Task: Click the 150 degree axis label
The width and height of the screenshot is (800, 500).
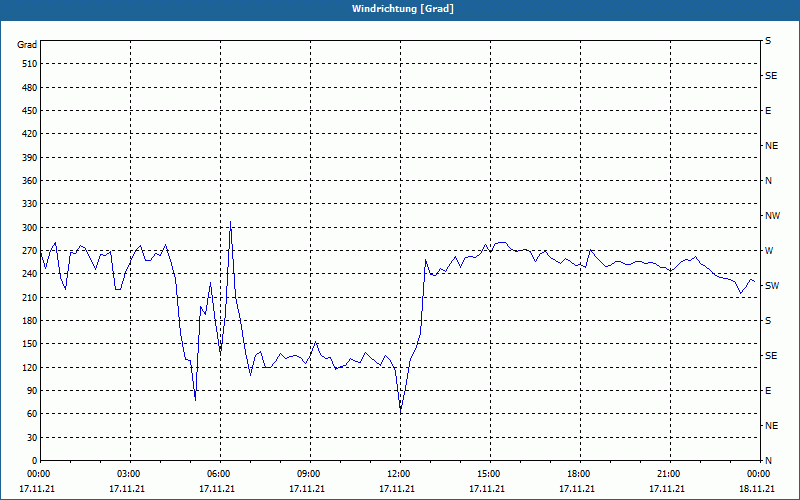Action: point(29,344)
